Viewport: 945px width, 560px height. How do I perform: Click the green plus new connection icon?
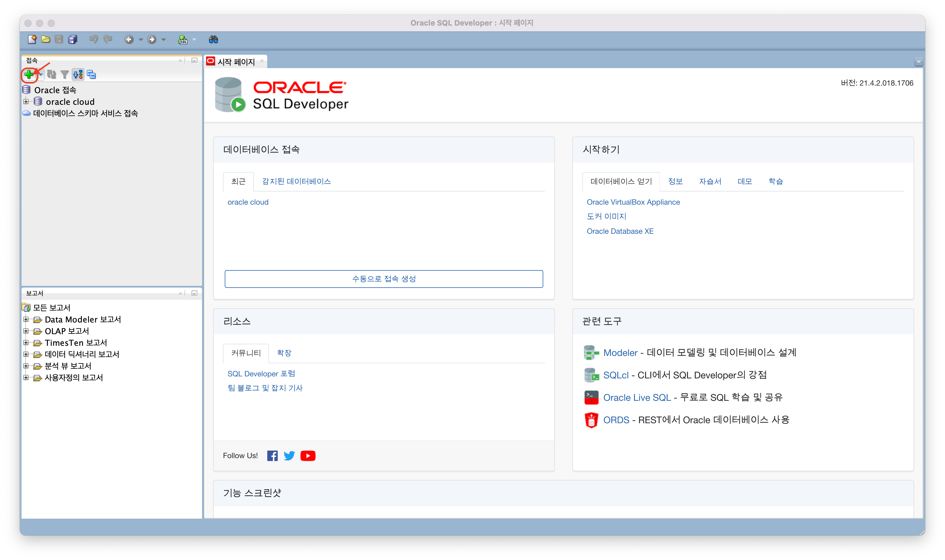(29, 74)
